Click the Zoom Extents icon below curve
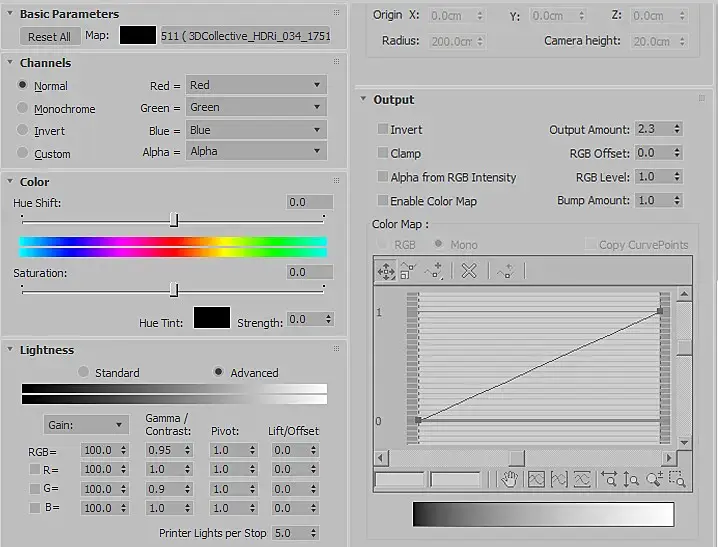This screenshot has height=547, width=718. pos(536,479)
